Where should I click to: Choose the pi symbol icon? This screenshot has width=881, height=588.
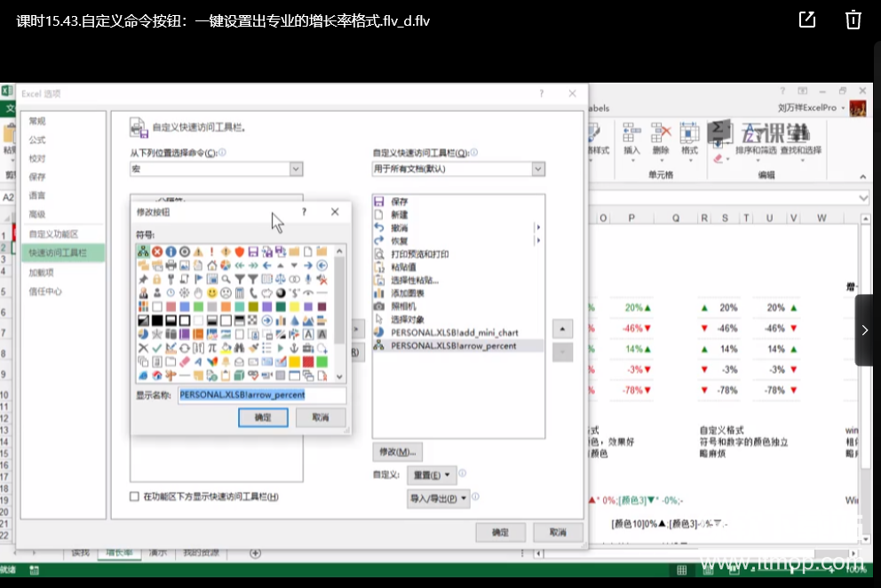(x=212, y=348)
